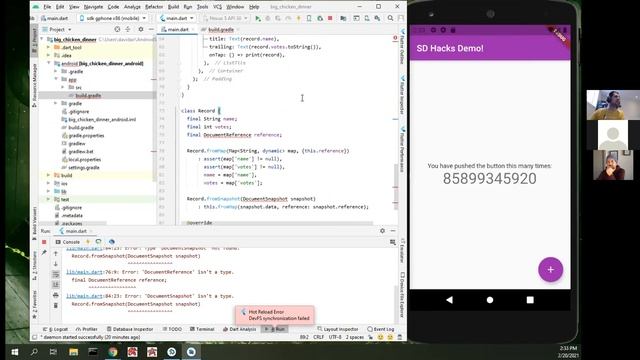Viewport: 640px width, 360px height.
Task: Select gradle.properties in the project tree
Action: (x=86, y=136)
